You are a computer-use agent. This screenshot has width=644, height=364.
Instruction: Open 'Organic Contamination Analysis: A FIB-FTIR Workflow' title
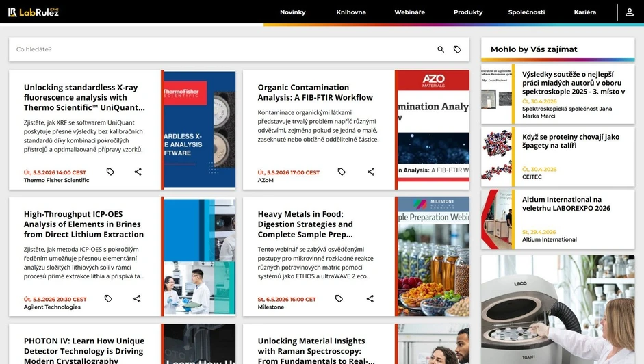pos(315,92)
